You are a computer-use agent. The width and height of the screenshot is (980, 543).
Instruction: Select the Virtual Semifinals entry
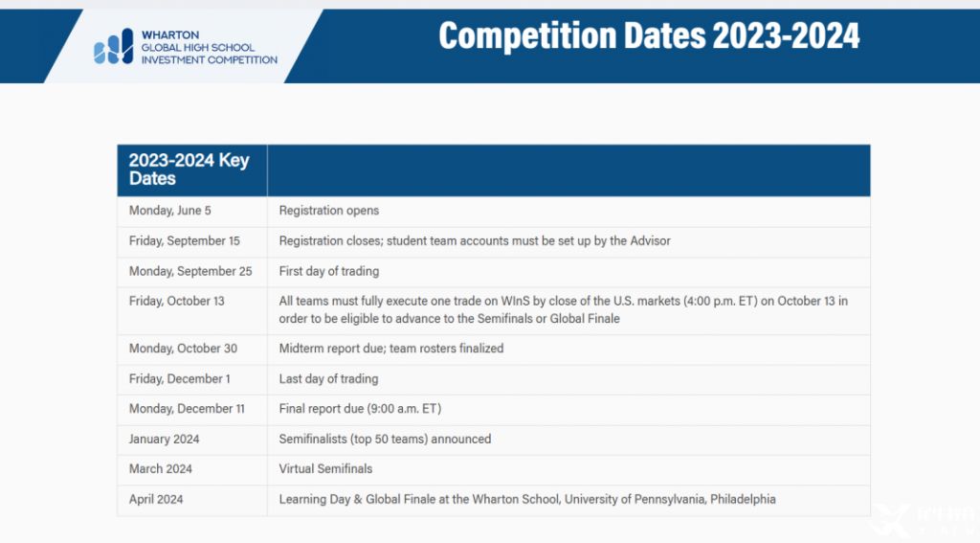(325, 469)
